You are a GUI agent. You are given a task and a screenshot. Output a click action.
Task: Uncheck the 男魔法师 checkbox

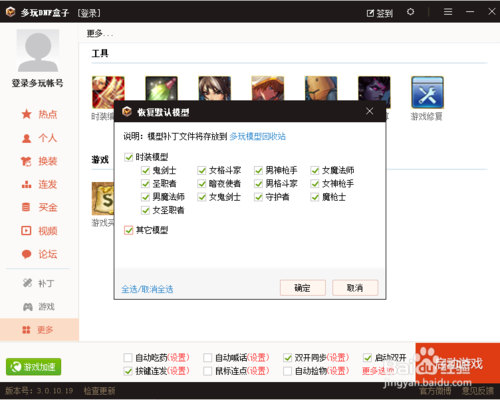click(145, 197)
